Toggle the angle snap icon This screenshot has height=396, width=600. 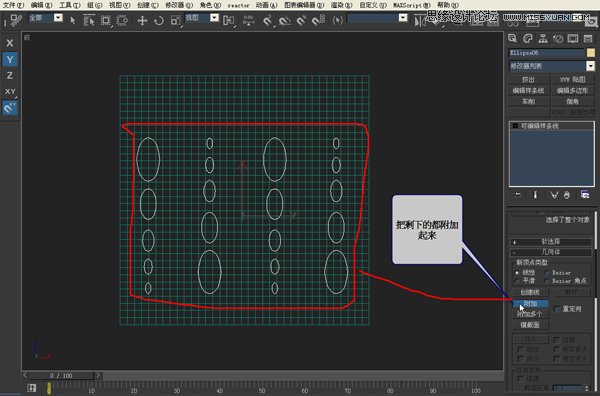coord(284,20)
